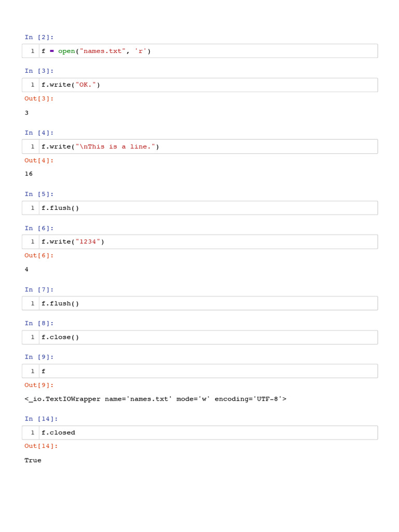Click the f.close() code cell
This screenshot has width=399, height=532.
tap(208, 337)
